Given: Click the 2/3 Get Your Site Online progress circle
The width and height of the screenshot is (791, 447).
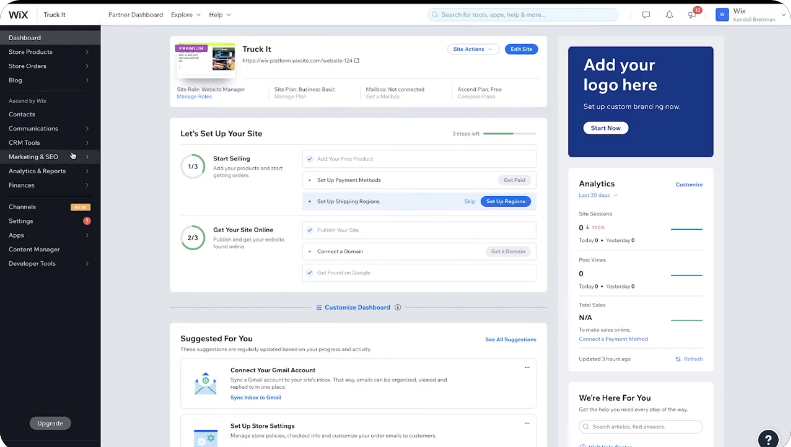Looking at the screenshot, I should pyautogui.click(x=193, y=238).
